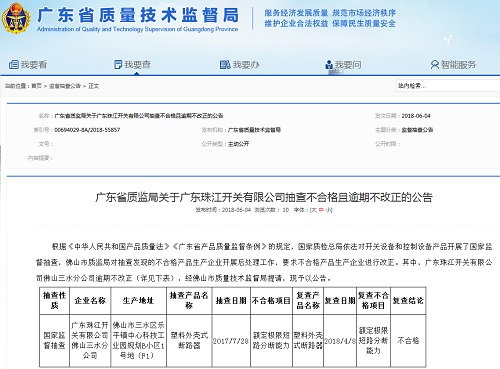Click the 复查产品名称 table header

point(308,300)
